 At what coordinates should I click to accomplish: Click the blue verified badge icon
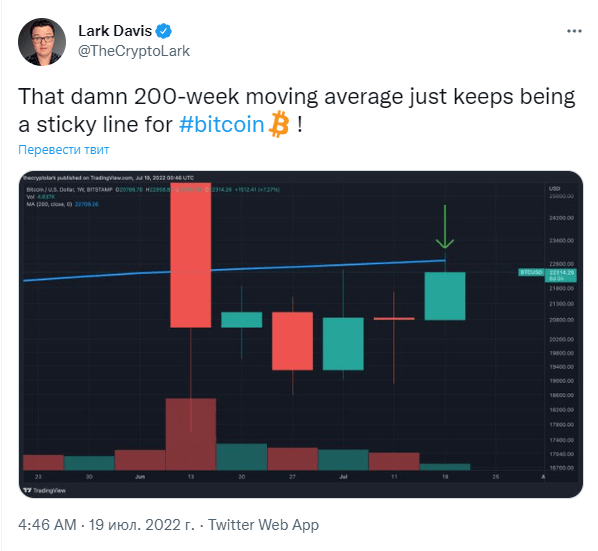[164, 31]
